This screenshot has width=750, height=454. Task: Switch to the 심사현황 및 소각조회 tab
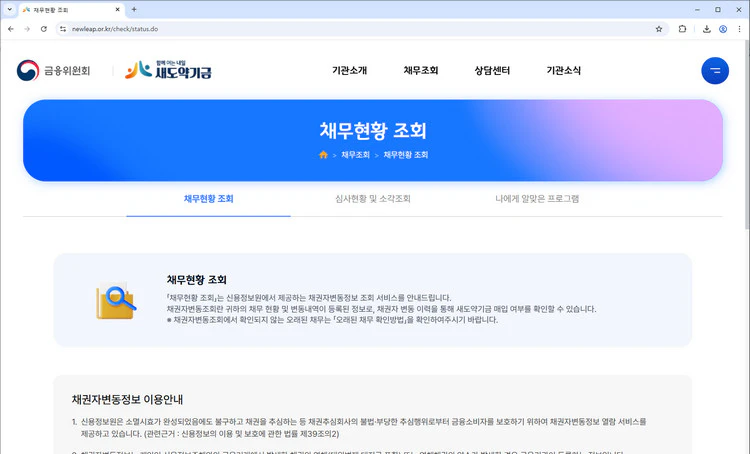(373, 199)
